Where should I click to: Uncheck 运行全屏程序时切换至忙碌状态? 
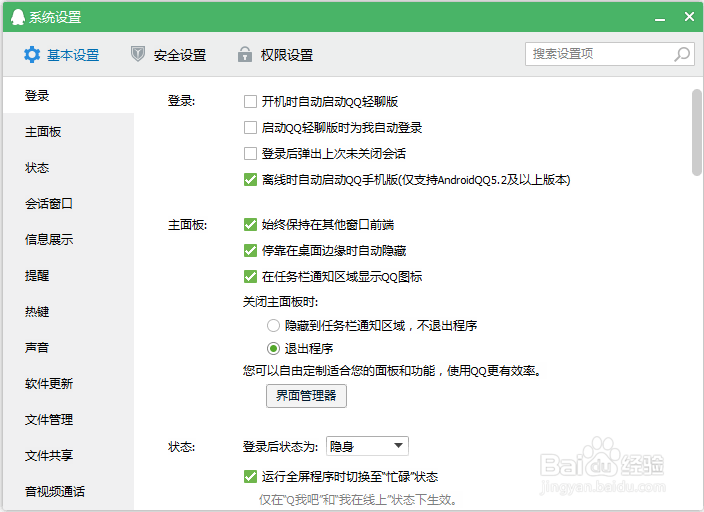(x=251, y=477)
